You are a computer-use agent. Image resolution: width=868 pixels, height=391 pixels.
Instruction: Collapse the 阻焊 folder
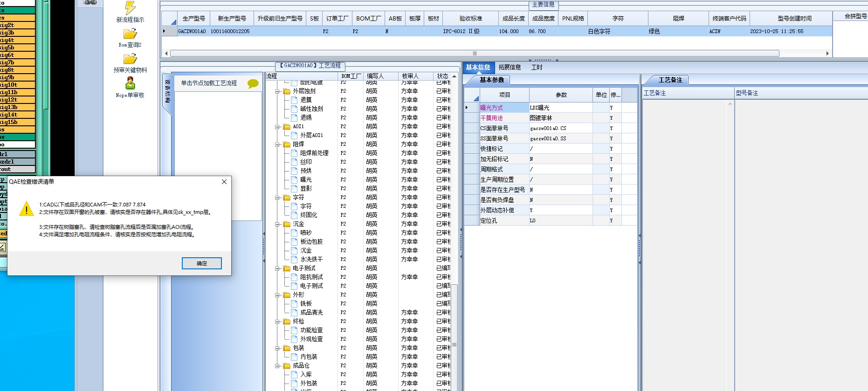tap(277, 144)
